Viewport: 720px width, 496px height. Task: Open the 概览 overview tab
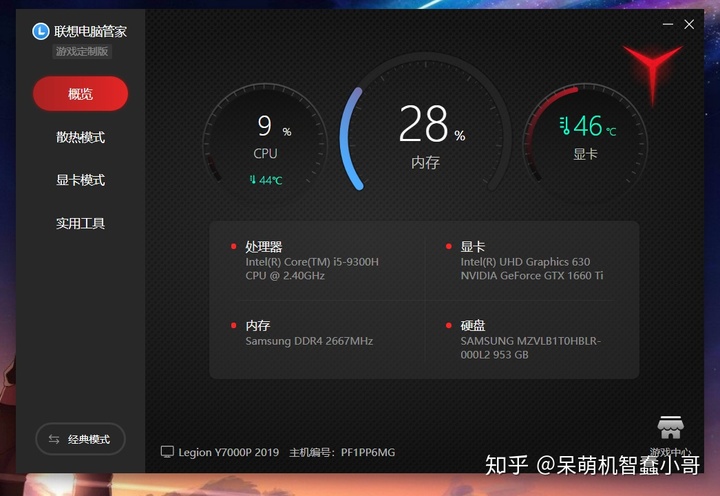pos(80,94)
